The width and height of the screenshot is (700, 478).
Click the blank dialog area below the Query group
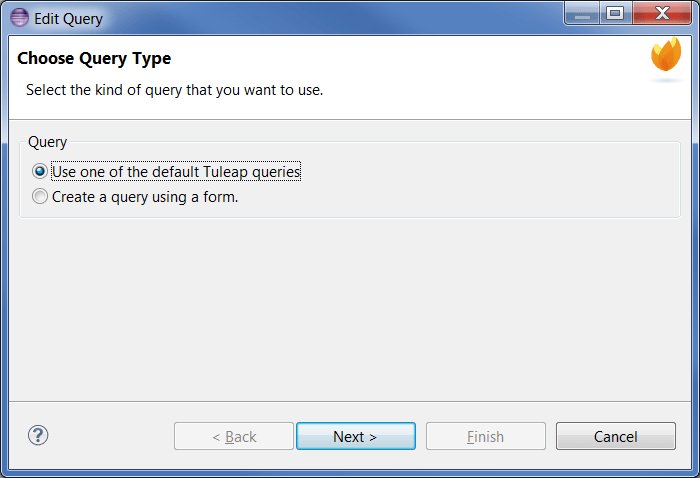click(x=350, y=310)
